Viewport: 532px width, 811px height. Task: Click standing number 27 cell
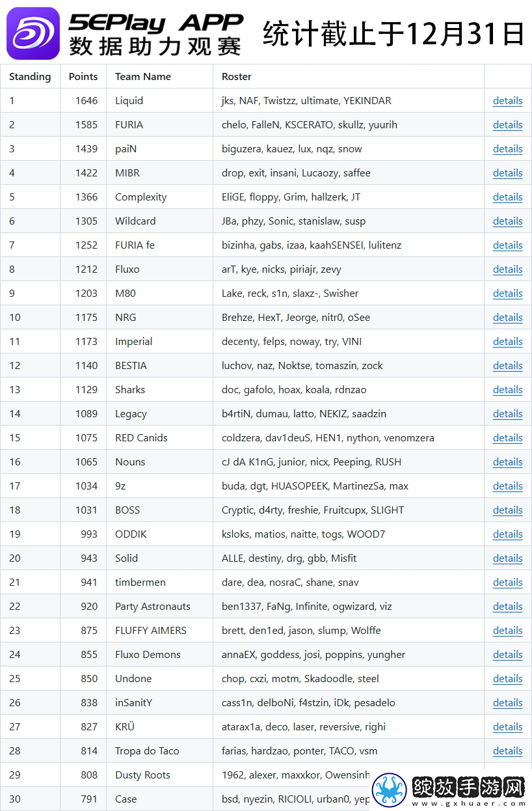[31, 727]
